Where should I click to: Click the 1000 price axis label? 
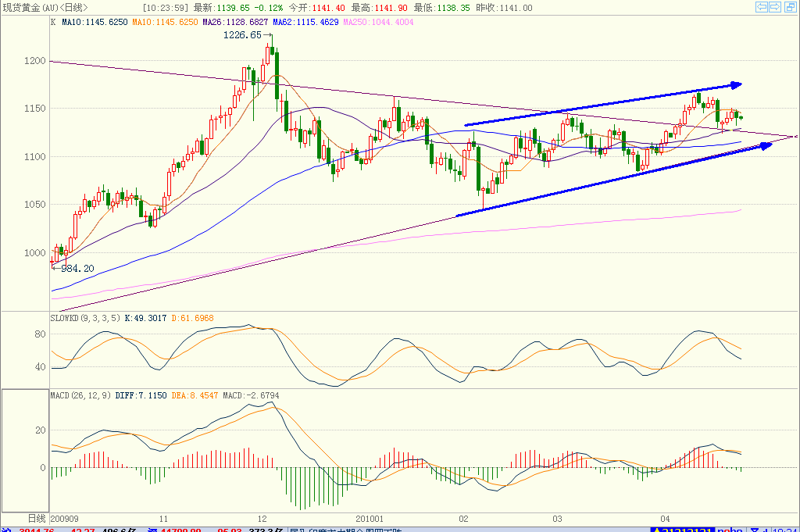(x=34, y=252)
